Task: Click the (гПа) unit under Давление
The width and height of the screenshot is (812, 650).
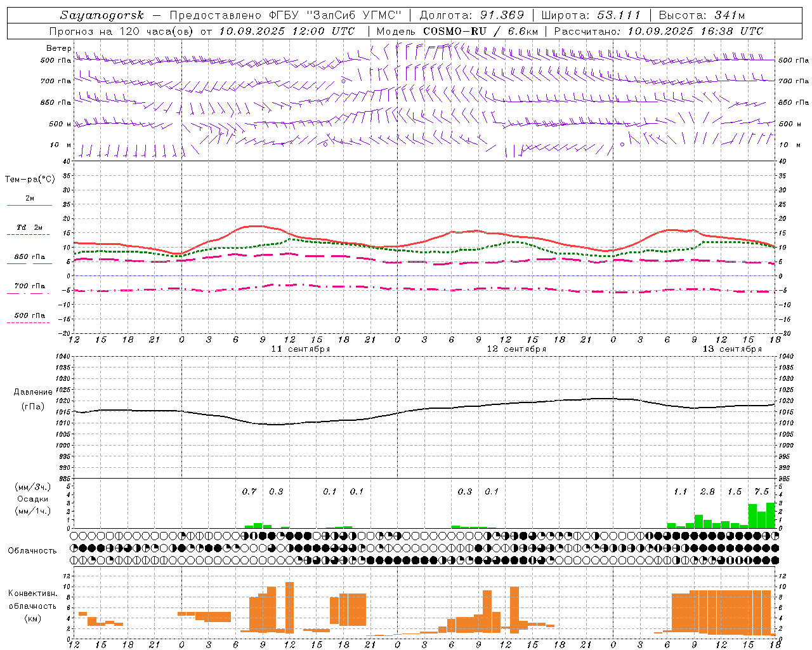Action: tap(33, 407)
